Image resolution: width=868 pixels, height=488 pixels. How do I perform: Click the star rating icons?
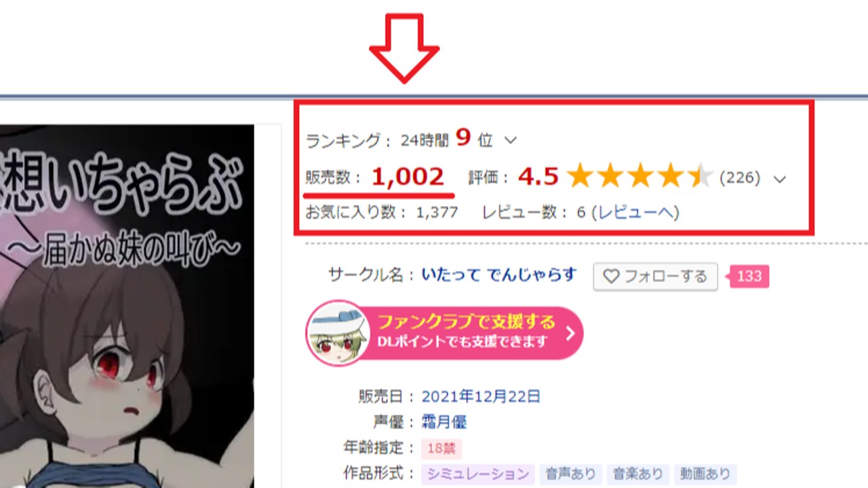(x=640, y=178)
